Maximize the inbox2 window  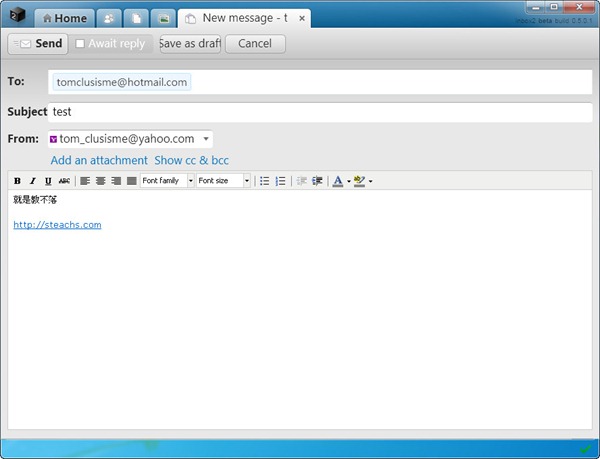[x=554, y=7]
